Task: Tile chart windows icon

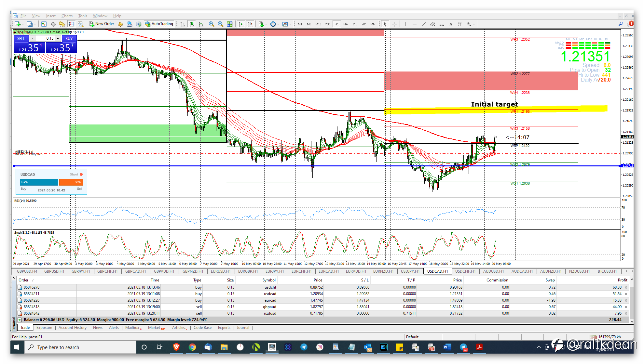Action: 230,24
